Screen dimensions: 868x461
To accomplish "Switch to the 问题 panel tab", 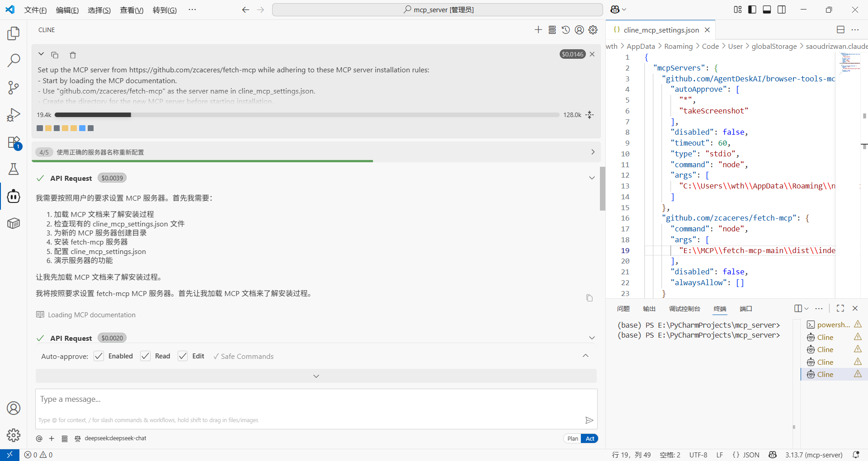I will [623, 309].
